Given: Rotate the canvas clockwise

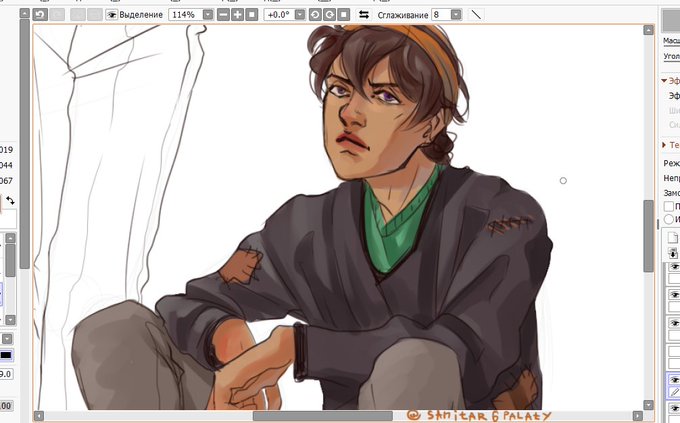Looking at the screenshot, I should 329,15.
